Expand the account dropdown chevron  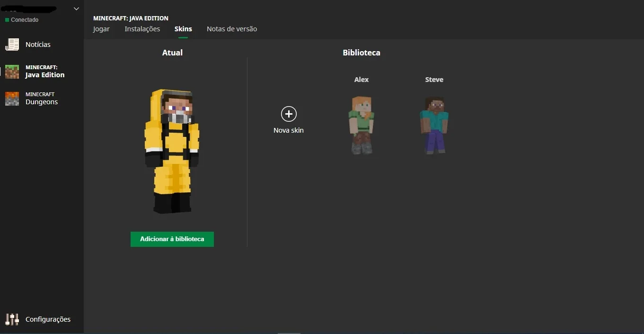pyautogui.click(x=76, y=9)
